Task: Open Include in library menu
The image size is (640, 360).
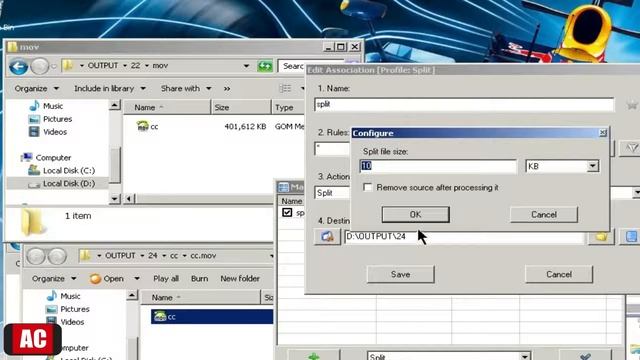Action: (x=109, y=89)
